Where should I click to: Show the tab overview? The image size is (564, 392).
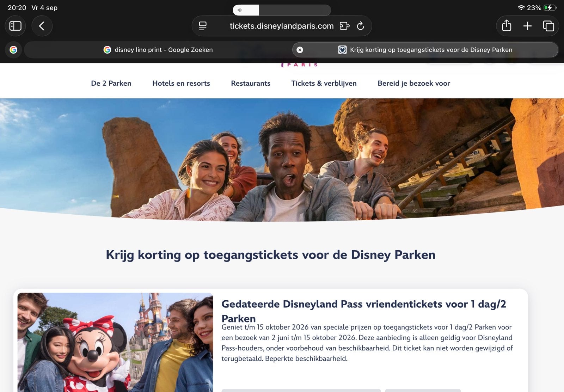click(x=548, y=26)
